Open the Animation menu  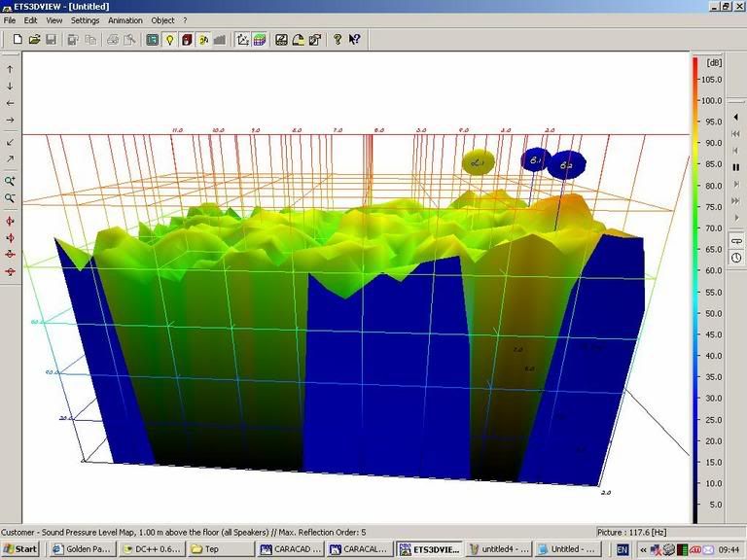(124, 20)
